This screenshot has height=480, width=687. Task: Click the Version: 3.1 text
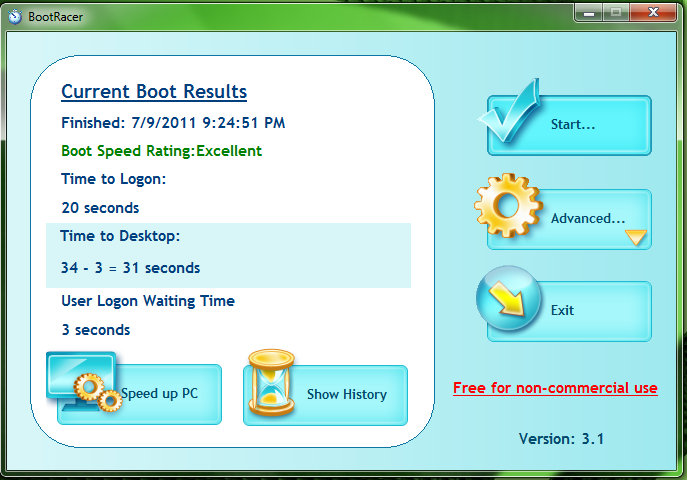pos(561,439)
